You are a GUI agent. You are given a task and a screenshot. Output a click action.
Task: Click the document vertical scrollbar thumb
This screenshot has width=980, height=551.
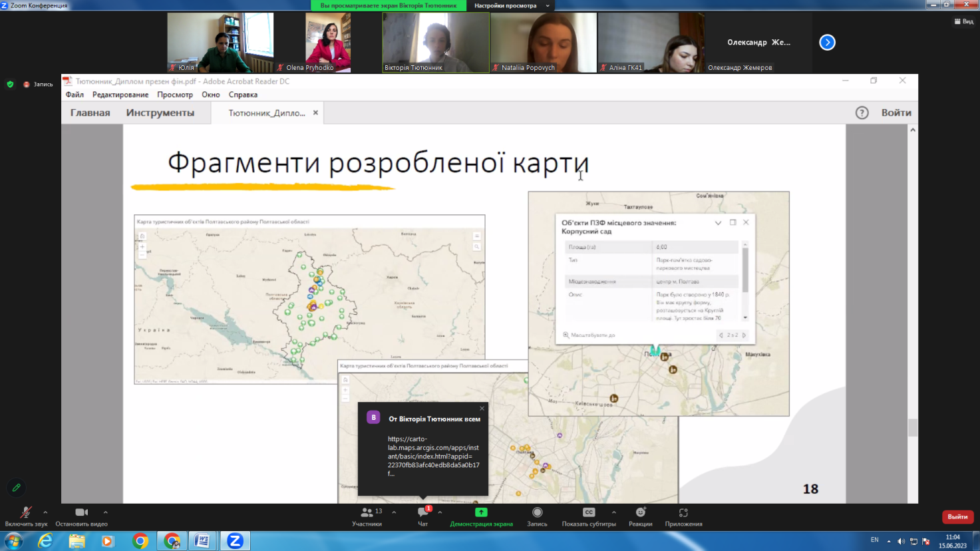[913, 428]
